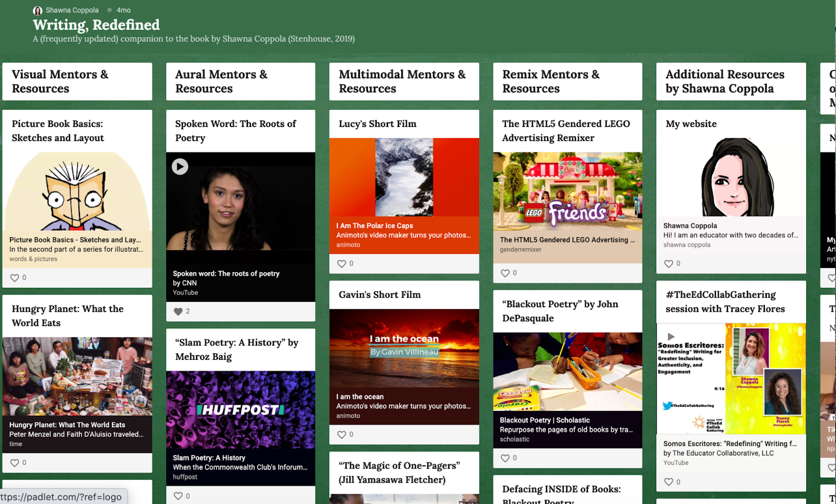This screenshot has height=504, width=836.
Task: Select the Remix Mentors & Resources column header
Action: pyautogui.click(x=568, y=81)
